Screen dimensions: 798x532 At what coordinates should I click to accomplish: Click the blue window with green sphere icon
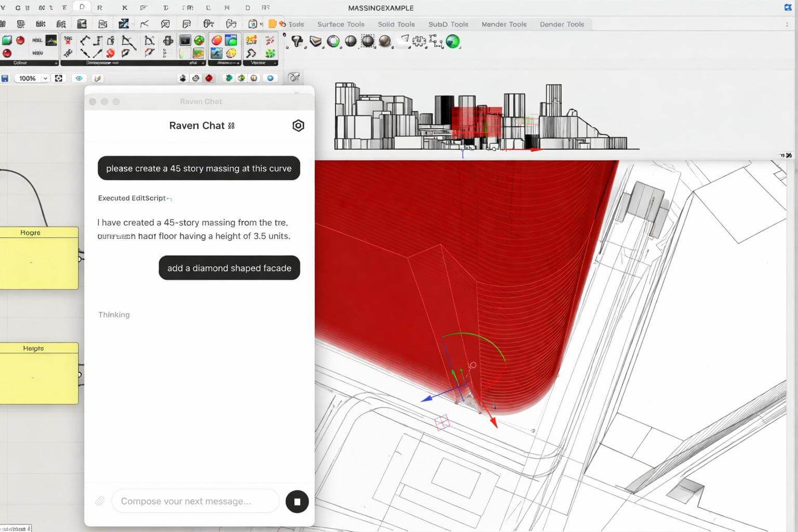point(231,41)
